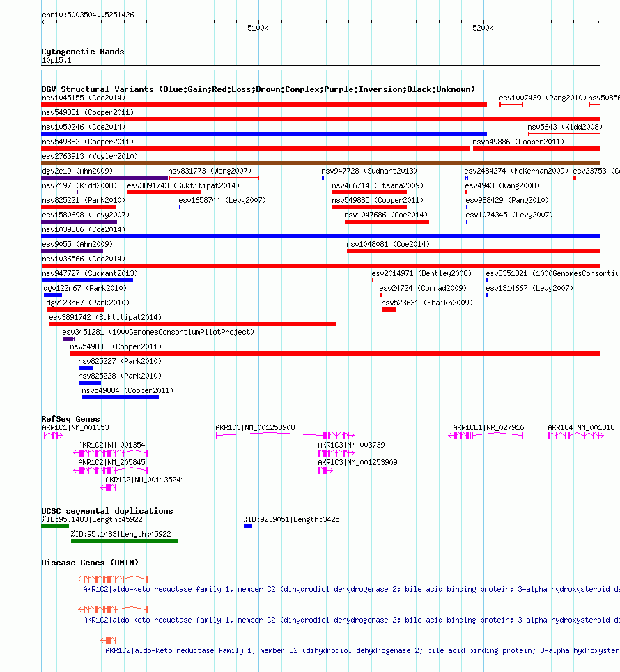Click the DGV Structural Variants track title
The height and width of the screenshot is (672, 620).
[258, 89]
